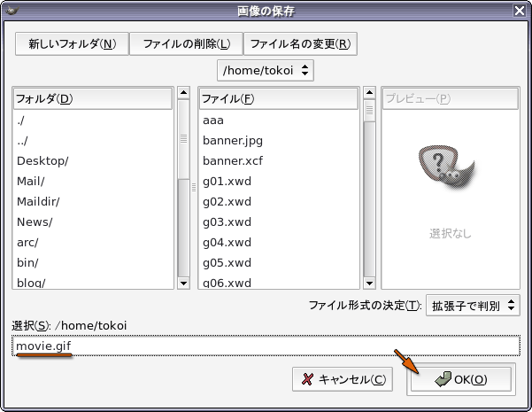The width and height of the screenshot is (532, 412).
Task: Select the banner.jpg file
Action: [232, 140]
